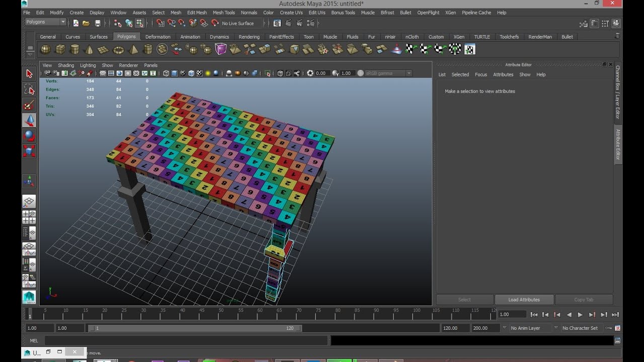Screen dimensions: 644x362
Task: Click the Open Scene folder icon
Action: point(86,23)
